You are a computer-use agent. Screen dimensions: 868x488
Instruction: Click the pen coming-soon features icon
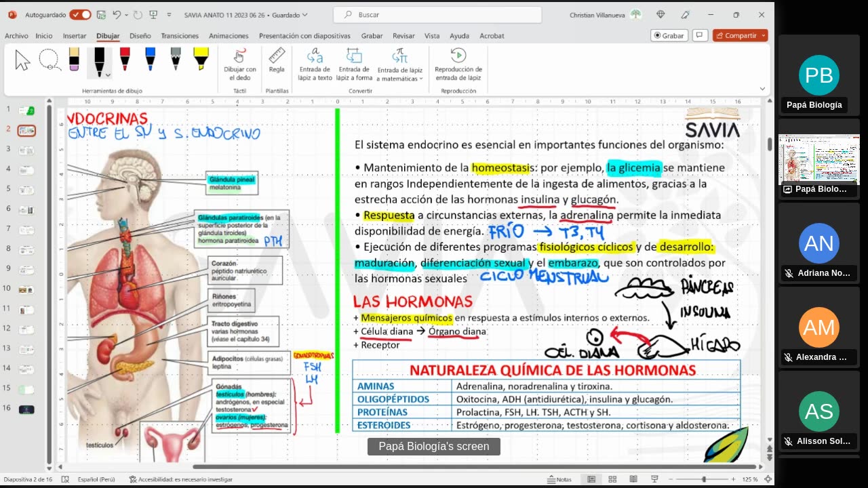click(x=686, y=14)
